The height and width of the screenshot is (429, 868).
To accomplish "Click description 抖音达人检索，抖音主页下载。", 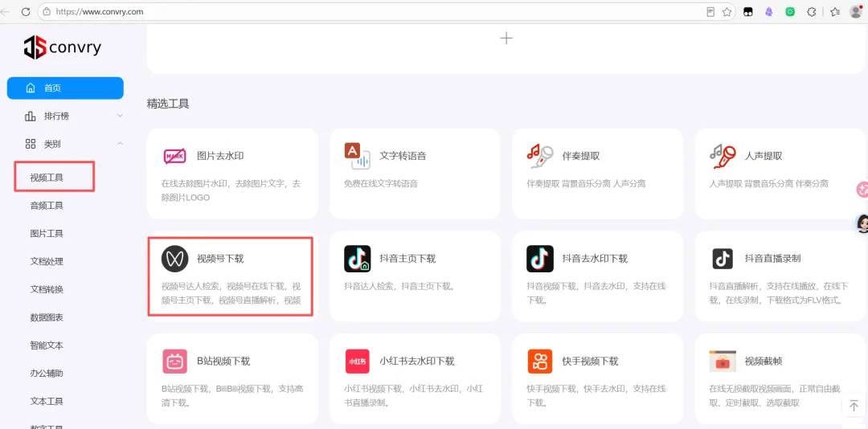I will 399,286.
